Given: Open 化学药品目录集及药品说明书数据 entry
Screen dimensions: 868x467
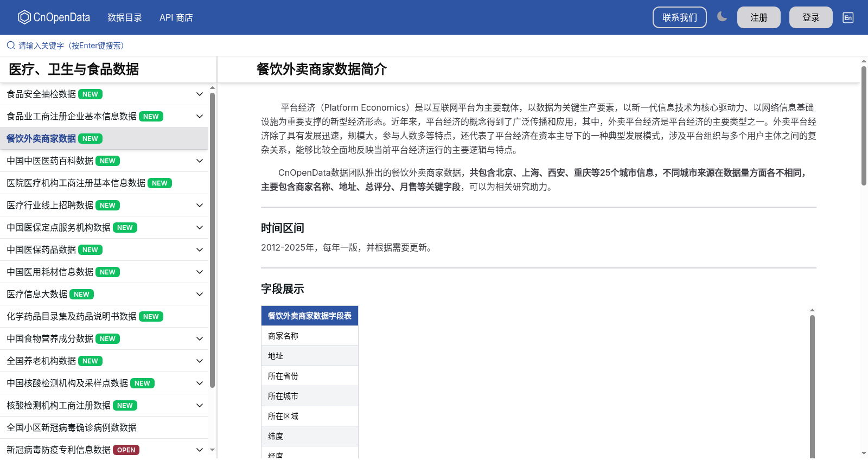Looking at the screenshot, I should pos(104,317).
